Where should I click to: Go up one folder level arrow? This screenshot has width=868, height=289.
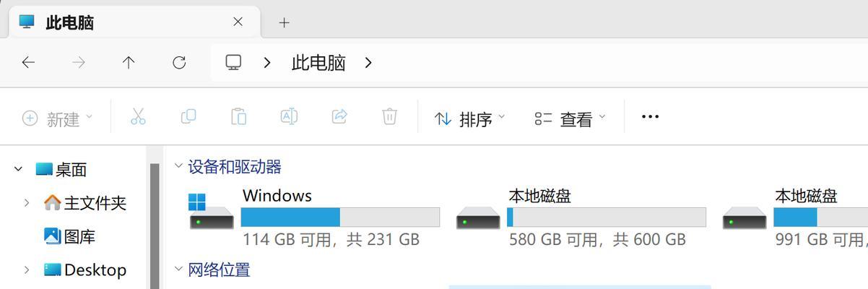coord(129,63)
